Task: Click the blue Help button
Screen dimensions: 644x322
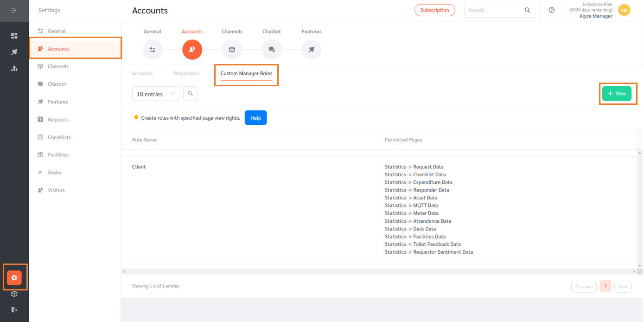Action: 255,117
